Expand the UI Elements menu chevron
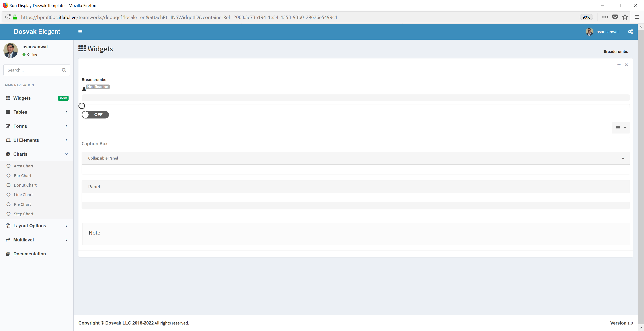644x331 pixels. (x=66, y=140)
